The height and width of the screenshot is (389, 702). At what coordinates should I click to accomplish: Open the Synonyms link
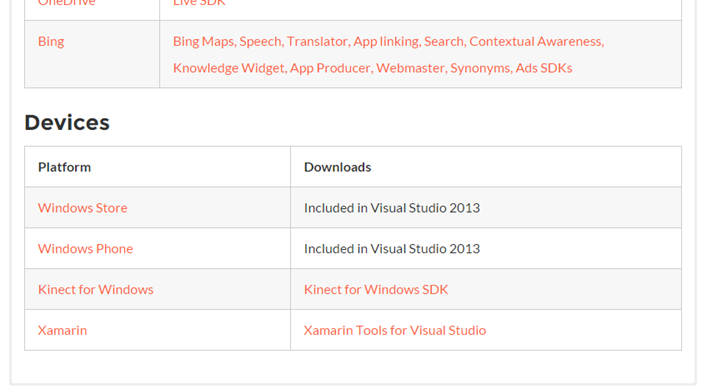coord(480,68)
